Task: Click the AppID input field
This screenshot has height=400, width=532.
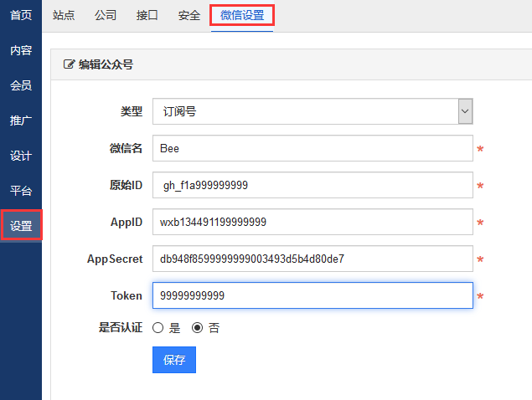Action: pos(312,222)
